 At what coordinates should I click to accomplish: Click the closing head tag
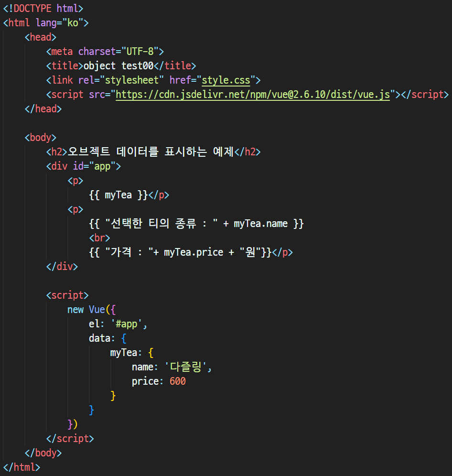(x=43, y=109)
